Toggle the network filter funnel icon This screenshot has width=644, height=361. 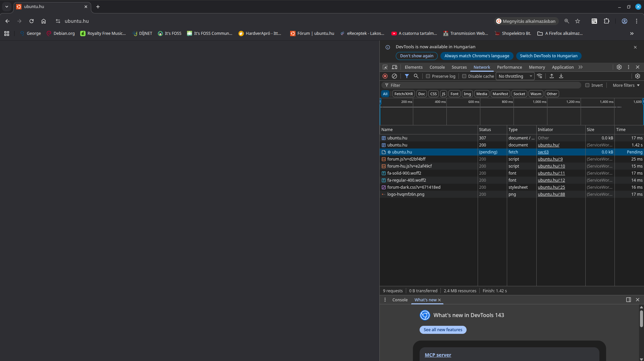(x=407, y=76)
